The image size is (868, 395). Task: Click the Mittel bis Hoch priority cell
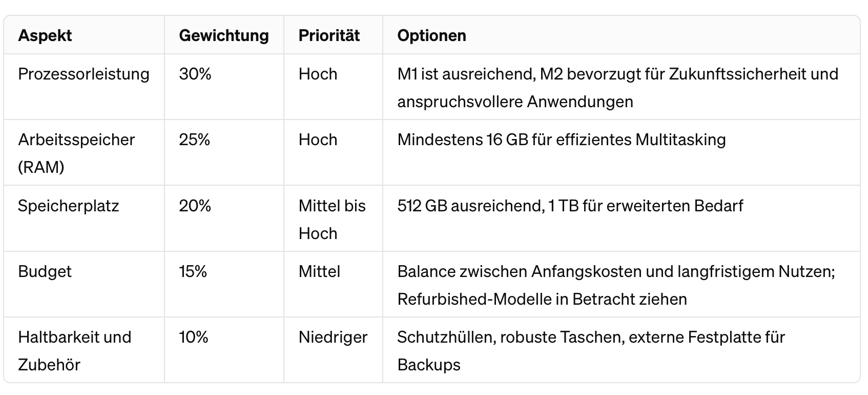pos(332,219)
